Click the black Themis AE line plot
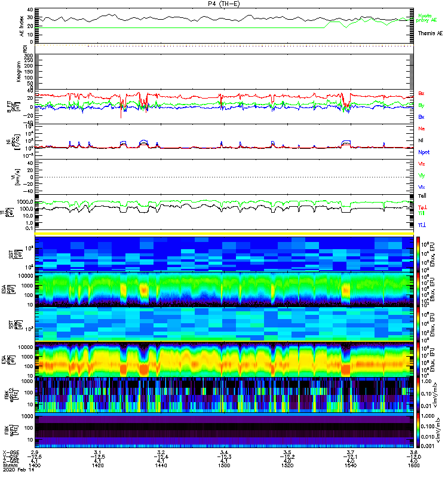The width and height of the screenshot is (448, 478). [224, 18]
